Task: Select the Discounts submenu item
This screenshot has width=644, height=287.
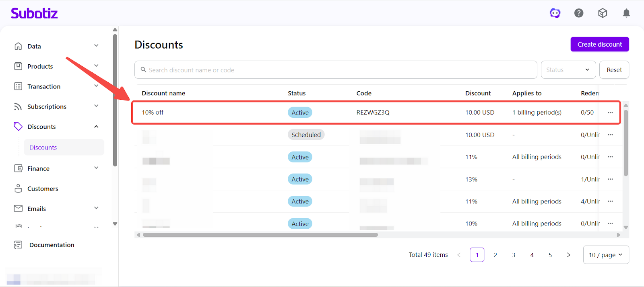Action: click(43, 148)
